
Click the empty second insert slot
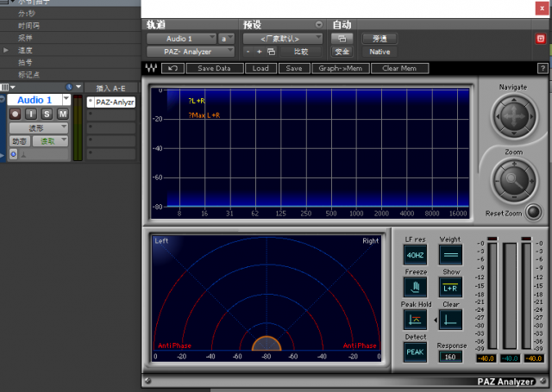(x=111, y=115)
